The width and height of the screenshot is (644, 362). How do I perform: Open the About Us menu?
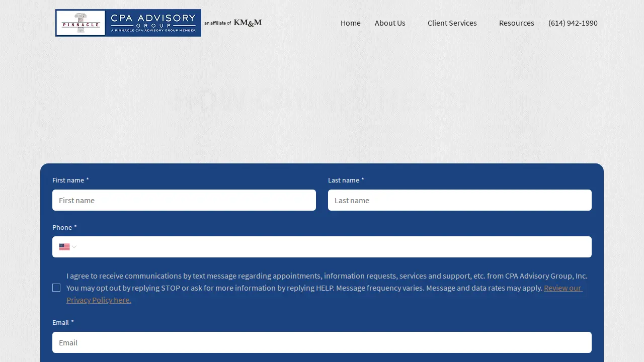pyautogui.click(x=390, y=23)
